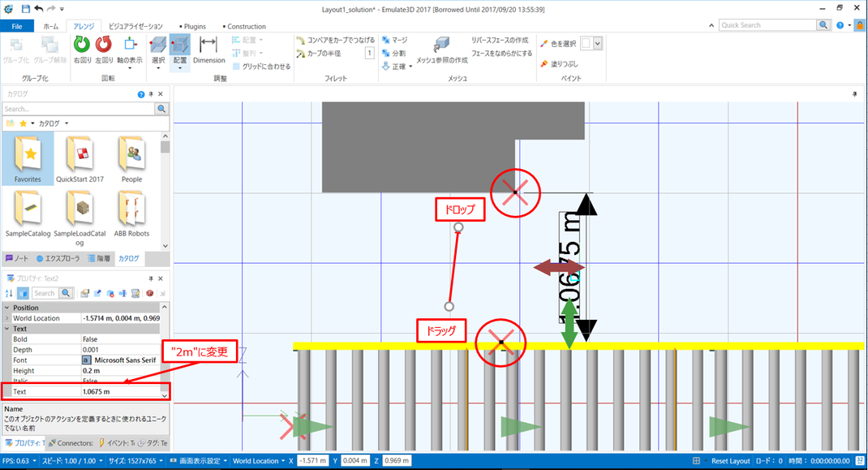The width and height of the screenshot is (868, 470).
Task: Click the Quick Search field
Action: click(x=767, y=25)
